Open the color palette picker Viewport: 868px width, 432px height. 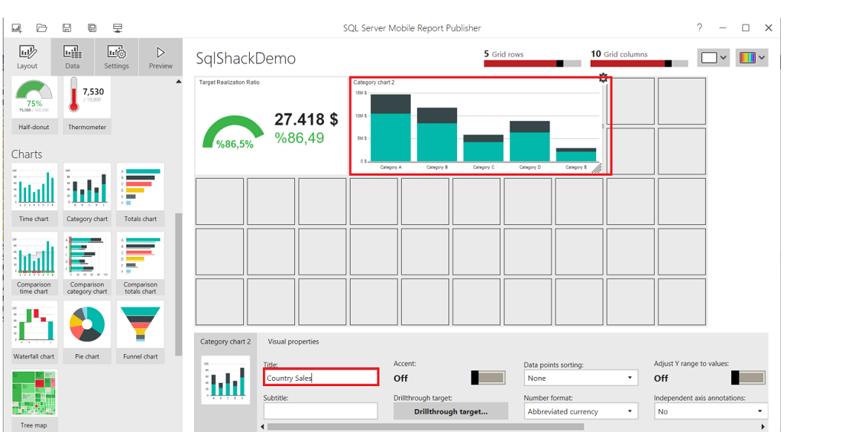pyautogui.click(x=751, y=57)
